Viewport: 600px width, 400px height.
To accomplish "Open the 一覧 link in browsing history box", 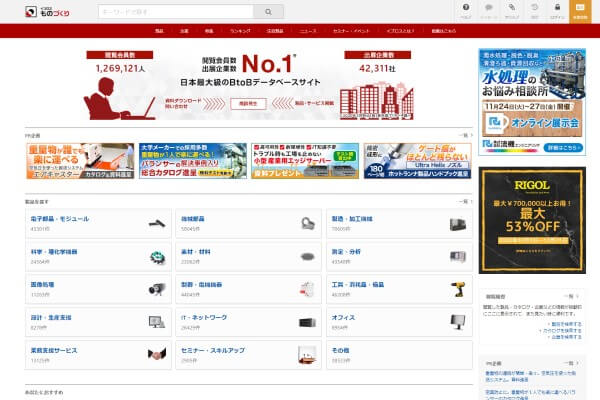I will coord(571,296).
